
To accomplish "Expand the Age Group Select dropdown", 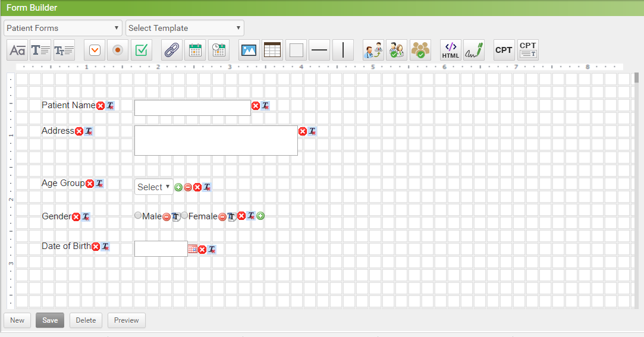I will [153, 187].
